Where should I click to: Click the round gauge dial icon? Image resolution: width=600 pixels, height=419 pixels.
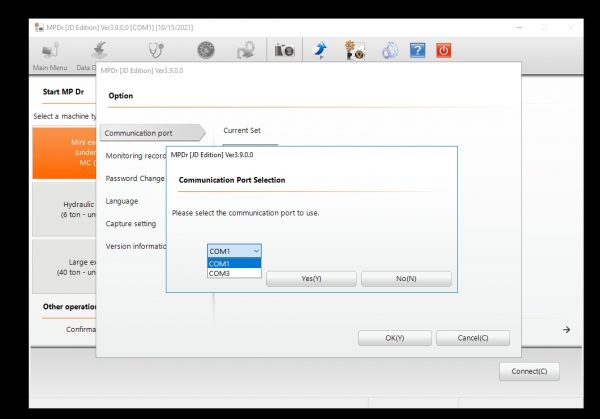click(206, 50)
